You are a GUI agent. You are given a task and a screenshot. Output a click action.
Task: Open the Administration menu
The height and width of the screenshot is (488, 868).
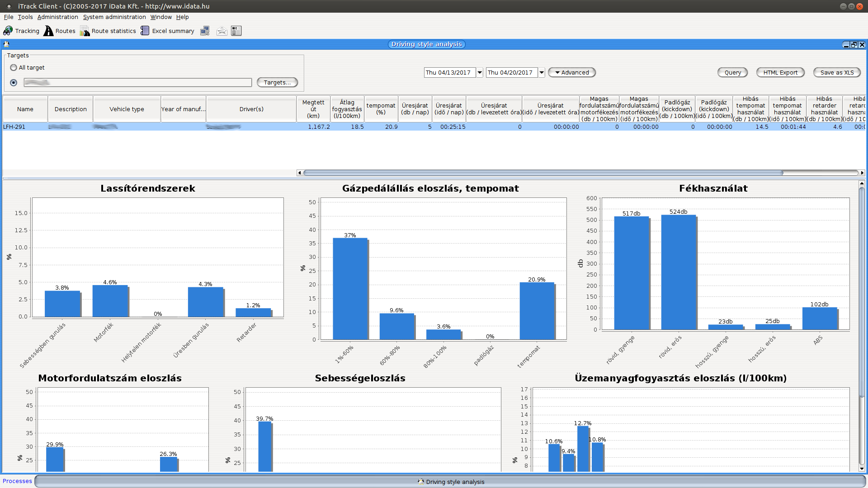coord(57,17)
